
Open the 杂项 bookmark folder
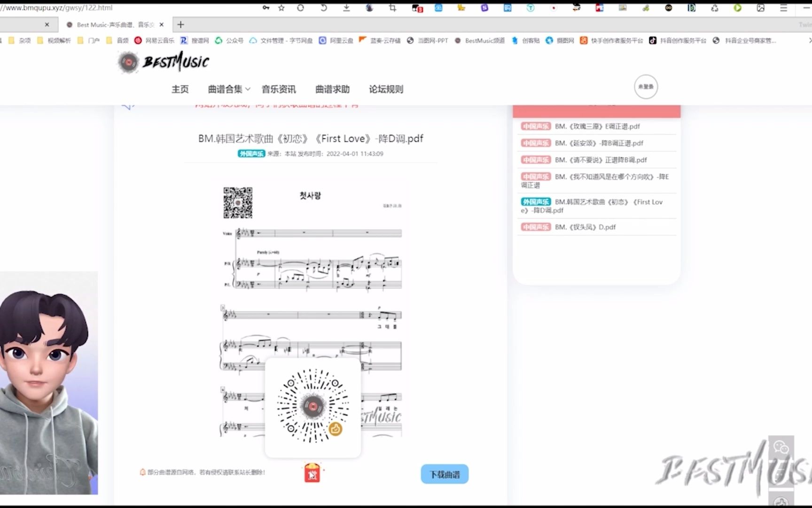20,40
